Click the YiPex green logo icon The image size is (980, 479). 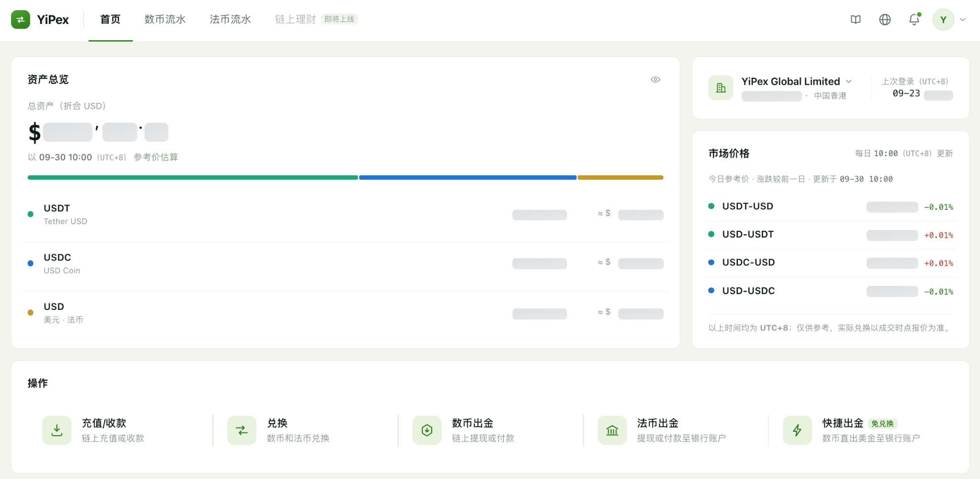[21, 20]
